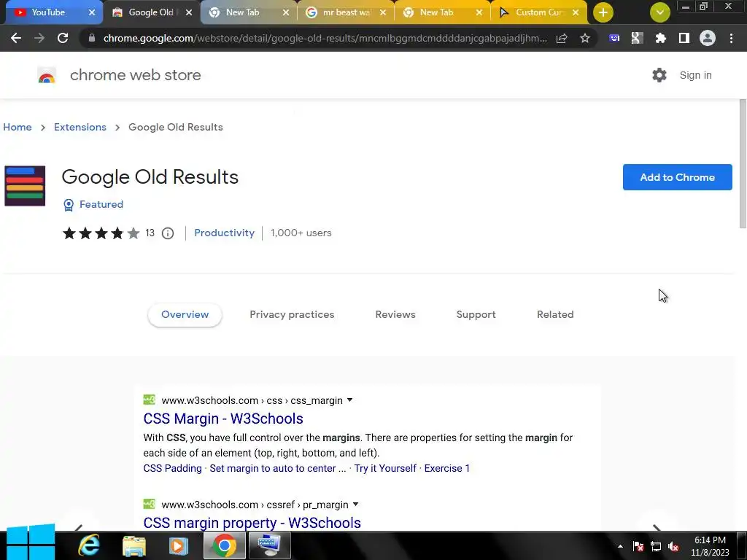The height and width of the screenshot is (560, 747).
Task: Show the Related tab
Action: click(x=555, y=315)
